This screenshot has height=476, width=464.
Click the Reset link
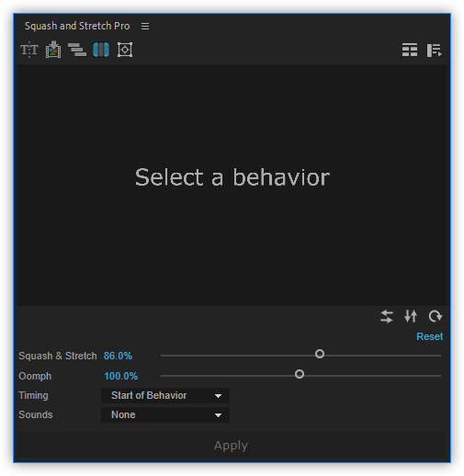[x=429, y=336]
